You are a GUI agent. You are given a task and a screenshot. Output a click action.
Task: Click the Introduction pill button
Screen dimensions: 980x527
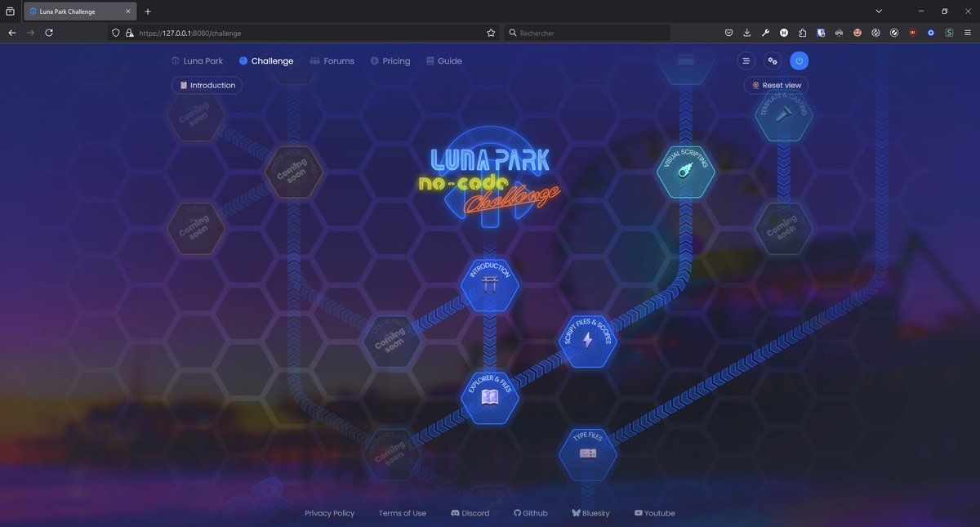tap(207, 85)
